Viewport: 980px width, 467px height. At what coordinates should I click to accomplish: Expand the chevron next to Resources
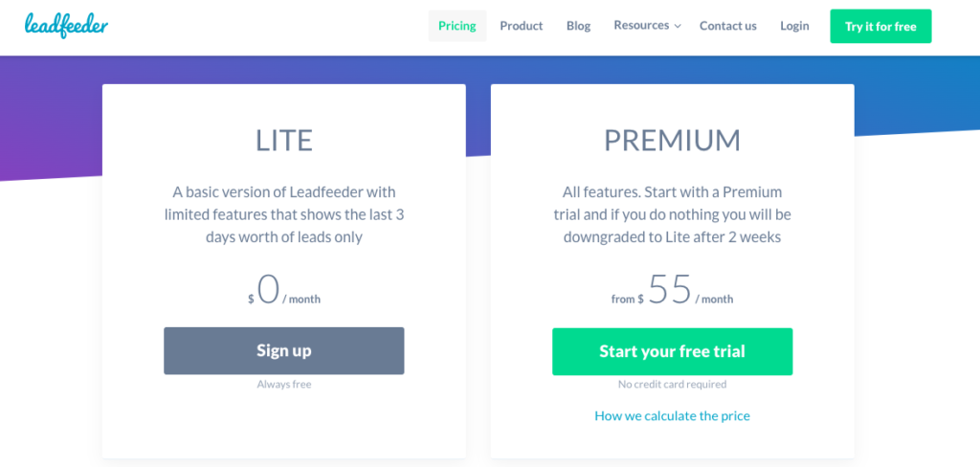[x=678, y=26]
